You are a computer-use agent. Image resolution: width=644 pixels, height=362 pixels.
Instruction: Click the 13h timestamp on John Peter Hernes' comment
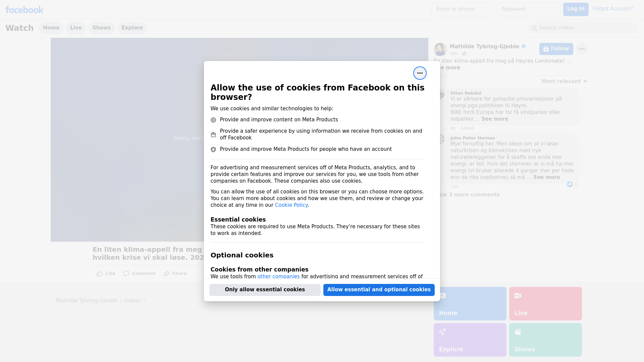[454, 187]
